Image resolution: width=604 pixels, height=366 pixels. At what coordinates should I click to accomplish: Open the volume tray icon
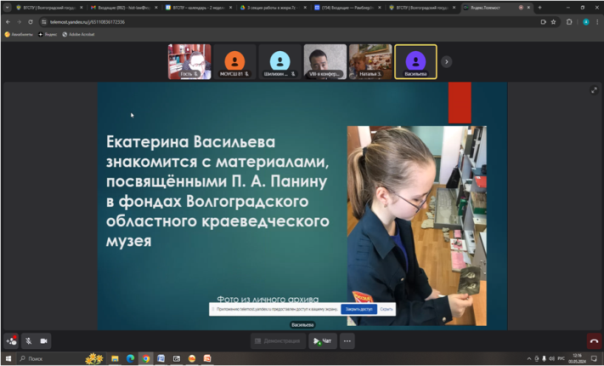click(552, 359)
